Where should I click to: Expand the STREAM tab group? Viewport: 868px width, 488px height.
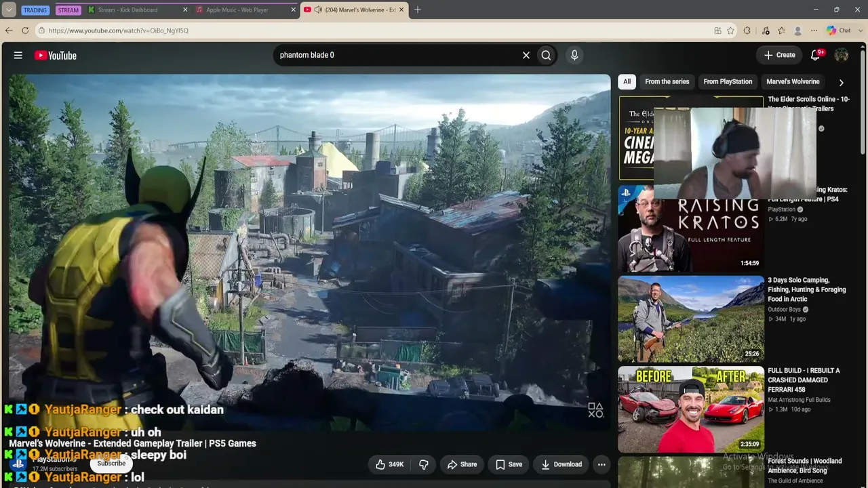coord(68,10)
